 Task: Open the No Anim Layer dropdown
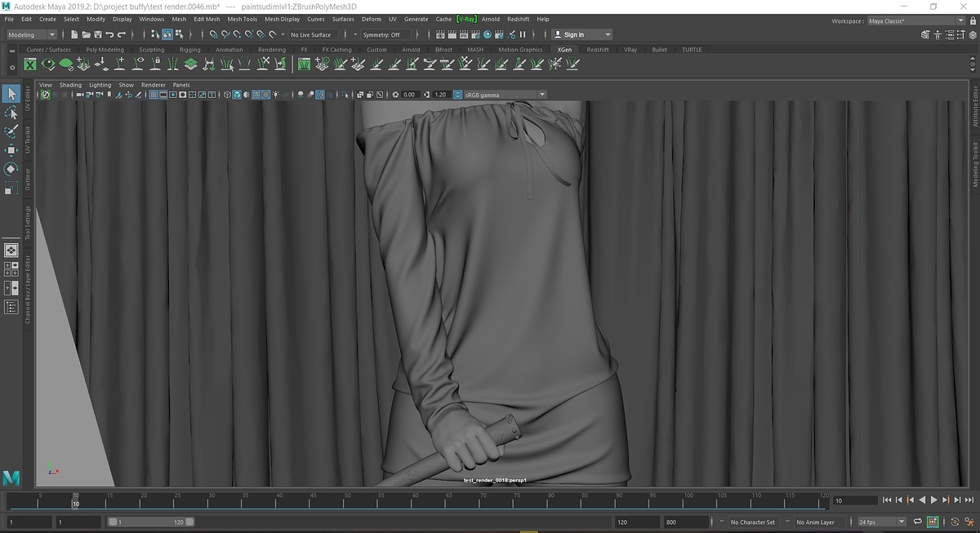point(819,522)
